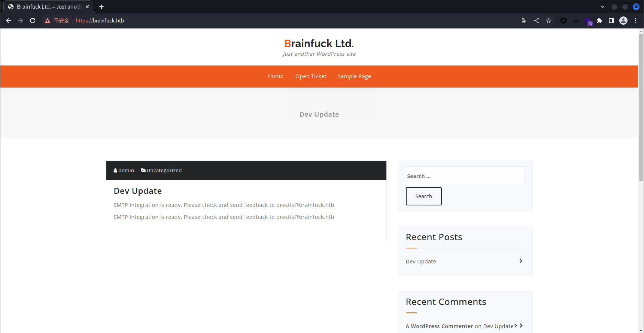Click the address bar URL brainfuck.htb
This screenshot has width=644, height=333.
(100, 21)
